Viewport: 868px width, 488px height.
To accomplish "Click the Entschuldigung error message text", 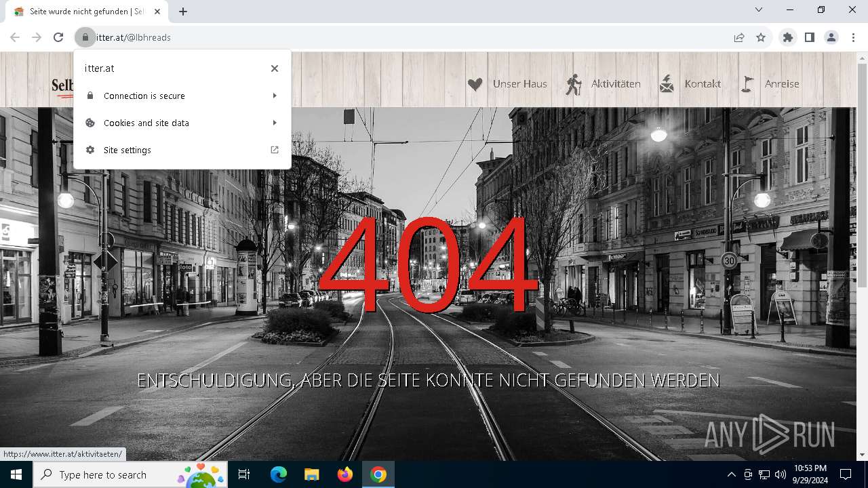I will coord(428,381).
